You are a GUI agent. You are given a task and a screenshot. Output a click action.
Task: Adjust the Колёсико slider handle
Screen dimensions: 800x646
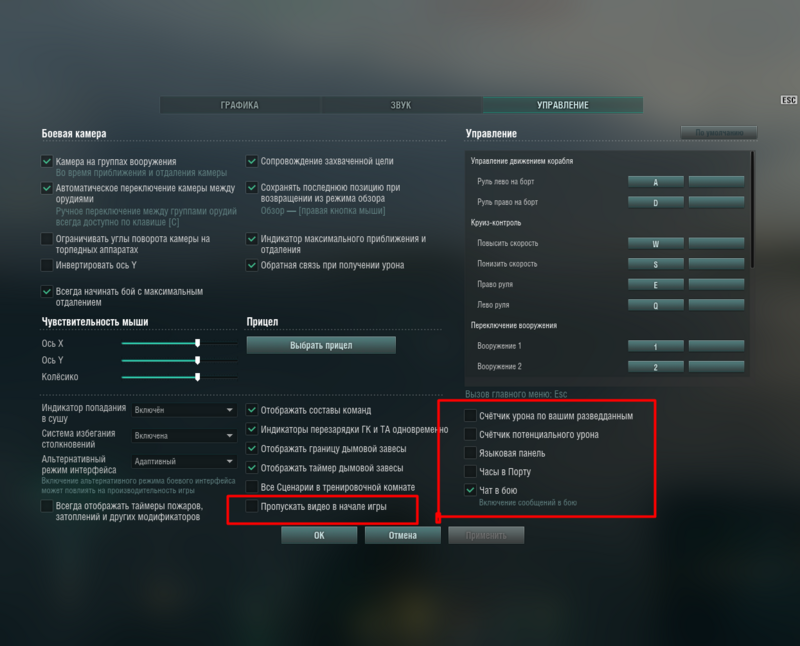(x=197, y=377)
